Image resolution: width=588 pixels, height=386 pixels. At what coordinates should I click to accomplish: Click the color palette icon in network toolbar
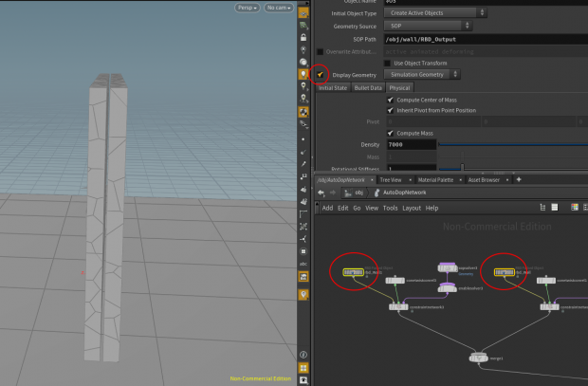[574, 207]
